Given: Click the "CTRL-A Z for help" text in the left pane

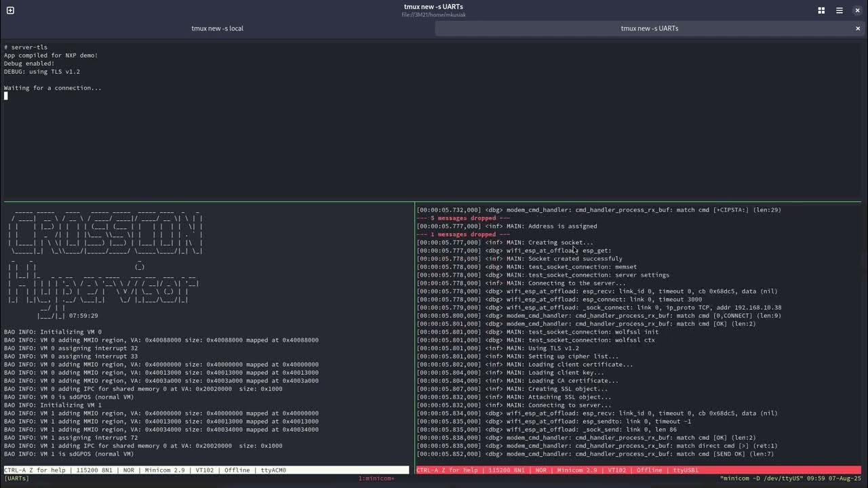Looking at the screenshot, I should (x=35, y=470).
